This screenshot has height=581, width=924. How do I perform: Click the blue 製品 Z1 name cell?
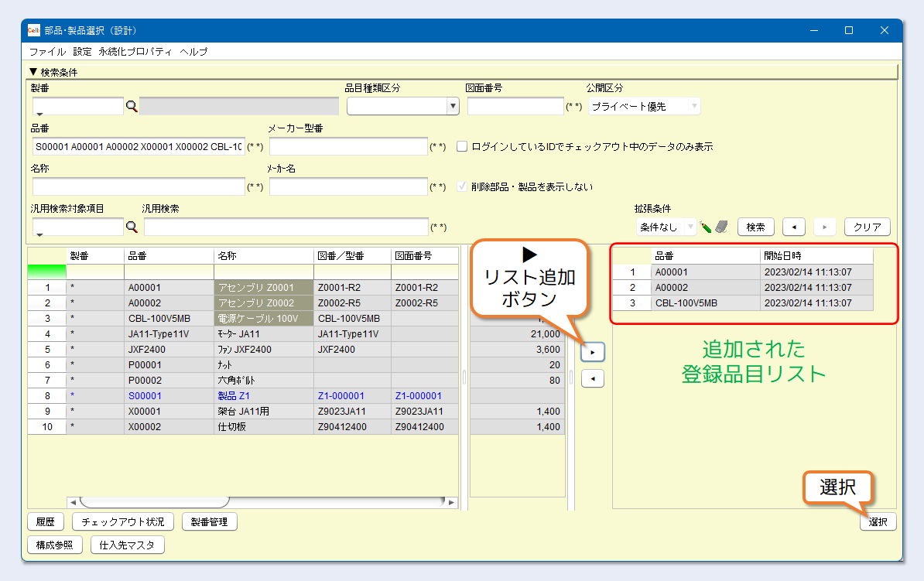[x=263, y=396]
